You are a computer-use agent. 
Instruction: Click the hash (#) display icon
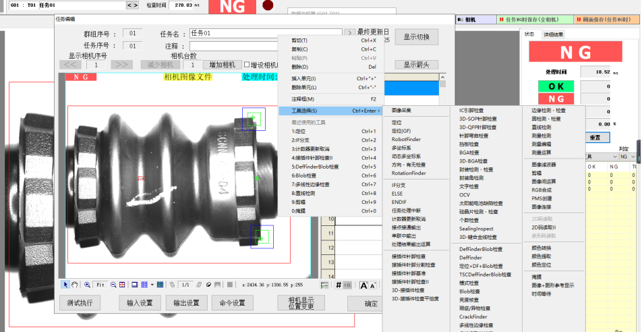(x=339, y=285)
